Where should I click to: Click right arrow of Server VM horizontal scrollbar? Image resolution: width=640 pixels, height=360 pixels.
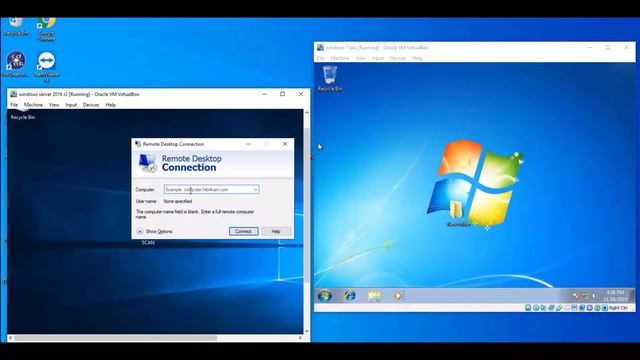point(300,338)
